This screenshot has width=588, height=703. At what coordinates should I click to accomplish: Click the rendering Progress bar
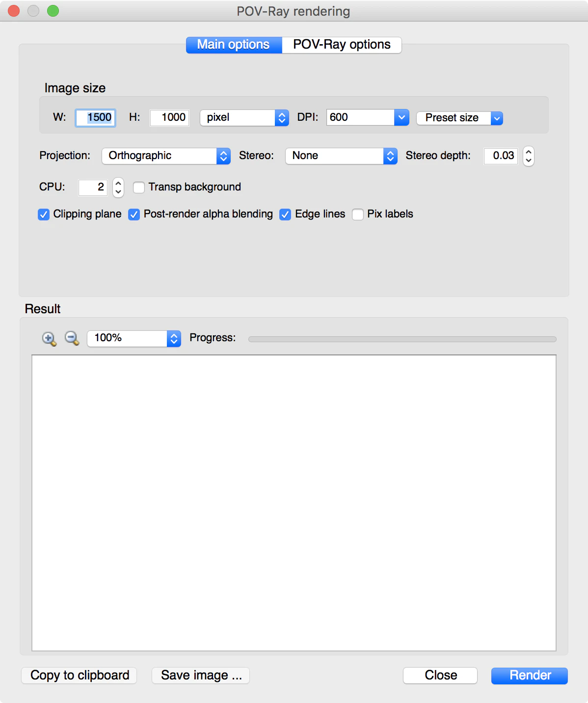tap(402, 339)
